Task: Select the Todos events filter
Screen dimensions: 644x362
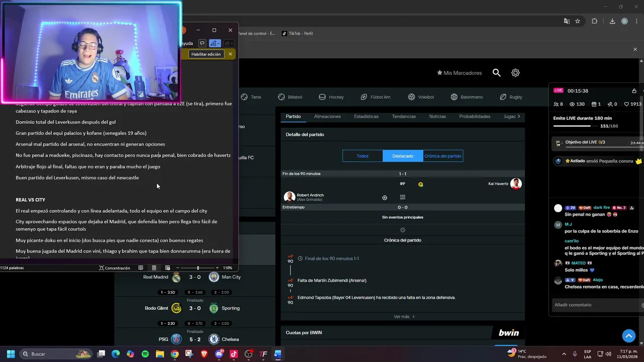Action: (363, 156)
